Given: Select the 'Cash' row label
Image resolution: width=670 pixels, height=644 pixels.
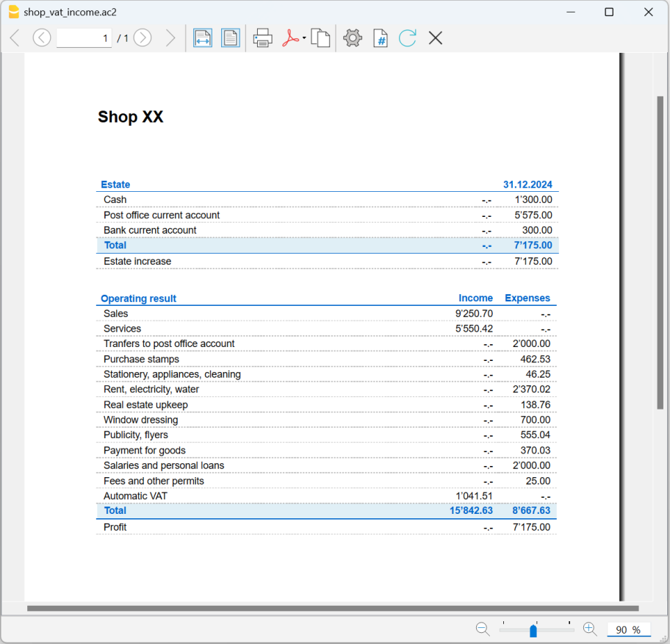Looking at the screenshot, I should [115, 200].
